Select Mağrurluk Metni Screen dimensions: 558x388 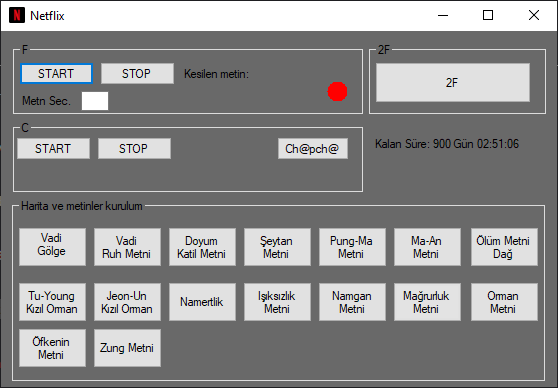click(x=427, y=302)
